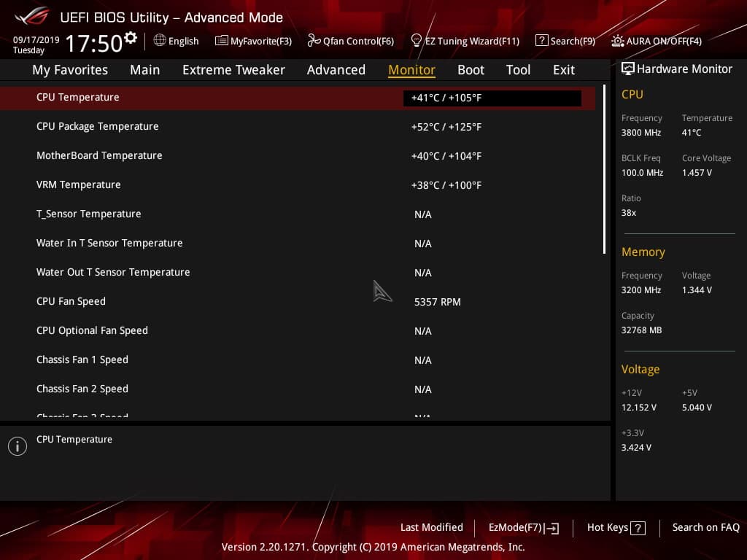Show Hot Keys
Image resolution: width=747 pixels, height=560 pixels.
(x=616, y=528)
